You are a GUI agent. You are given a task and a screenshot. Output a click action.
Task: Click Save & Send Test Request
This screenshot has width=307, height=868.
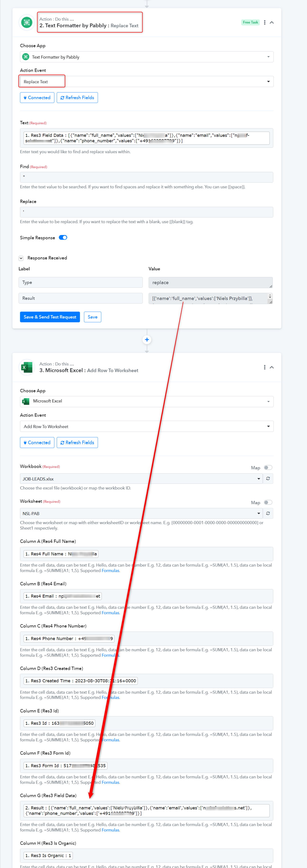(x=50, y=317)
